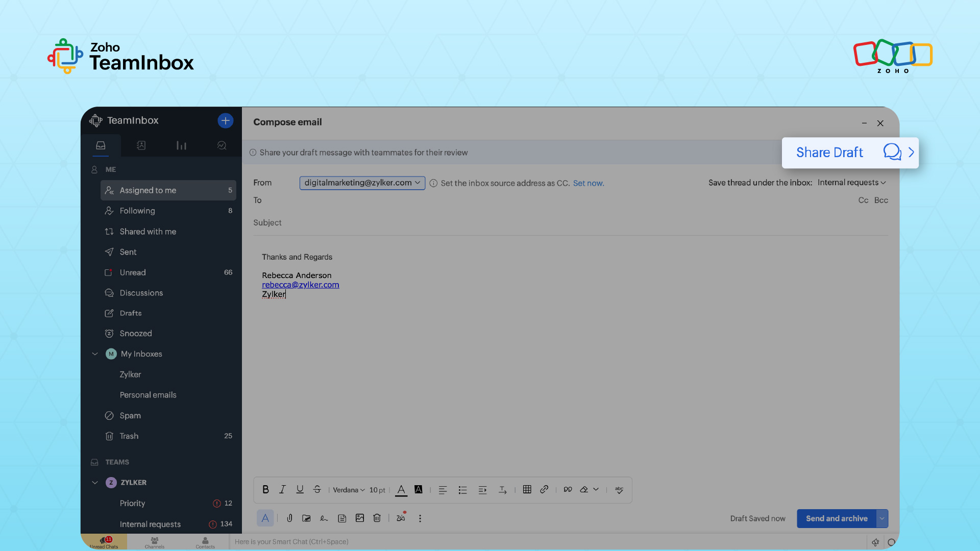980x551 pixels.
Task: Click the attach file paperclip icon
Action: (289, 518)
